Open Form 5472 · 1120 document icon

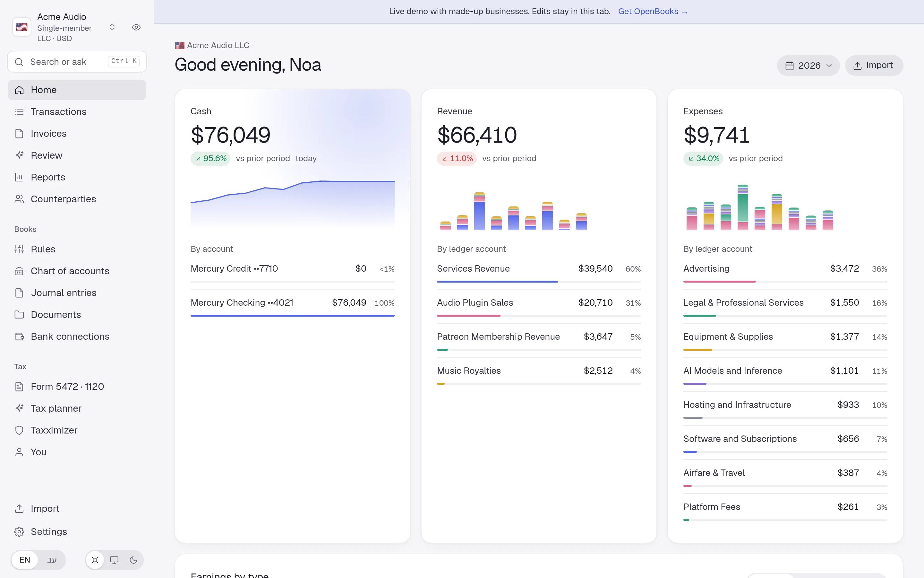point(19,386)
